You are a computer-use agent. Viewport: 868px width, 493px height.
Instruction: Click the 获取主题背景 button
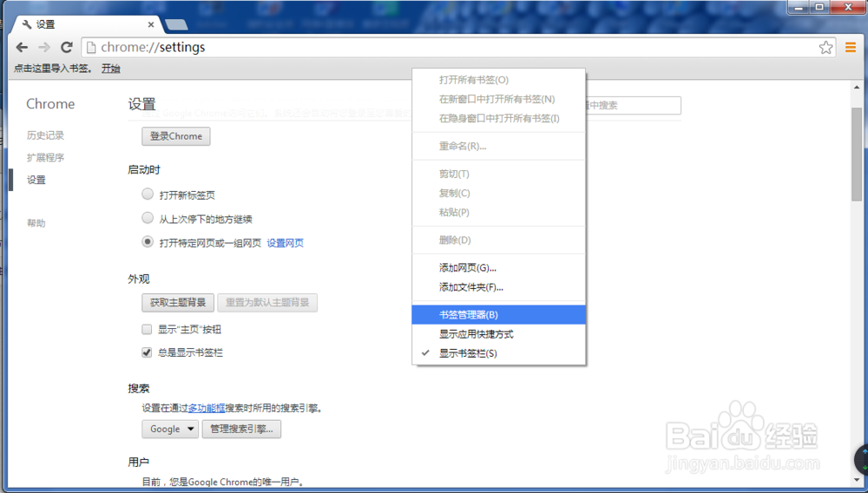pos(178,303)
